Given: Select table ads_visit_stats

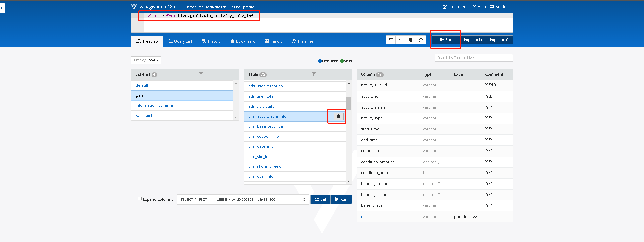Looking at the screenshot, I should (x=295, y=106).
